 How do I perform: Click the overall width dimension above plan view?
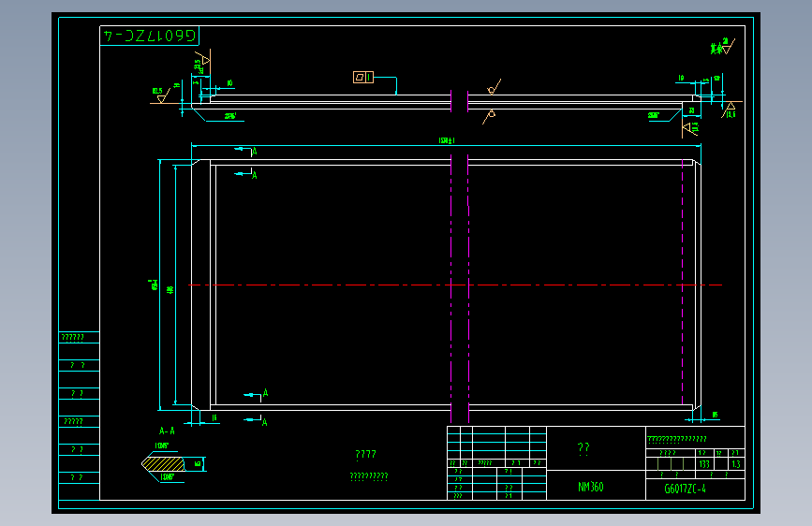click(447, 140)
